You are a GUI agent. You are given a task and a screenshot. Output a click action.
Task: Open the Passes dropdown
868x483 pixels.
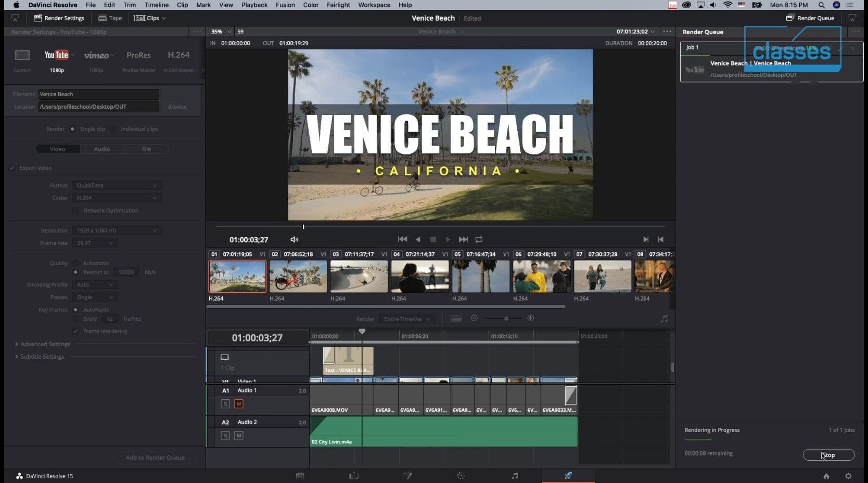[x=95, y=297]
